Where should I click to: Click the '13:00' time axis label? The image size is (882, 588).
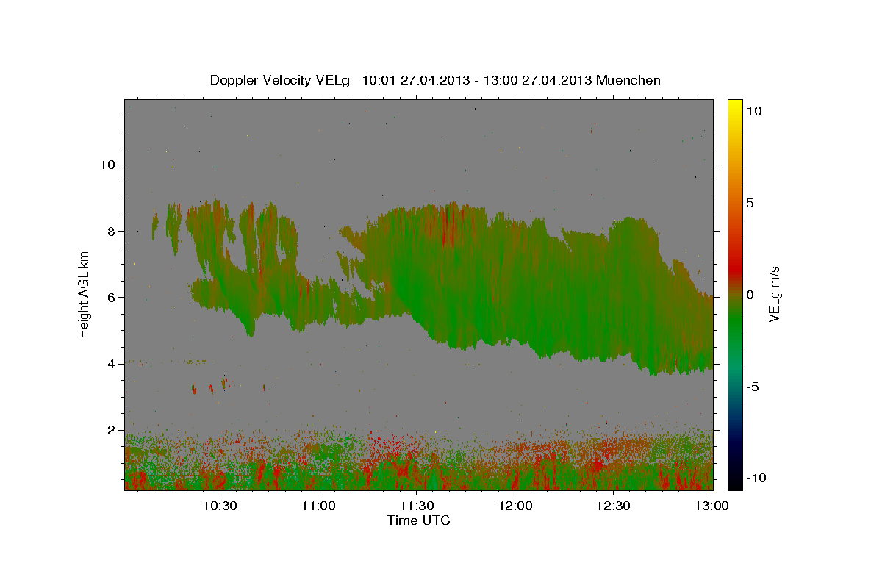click(712, 506)
